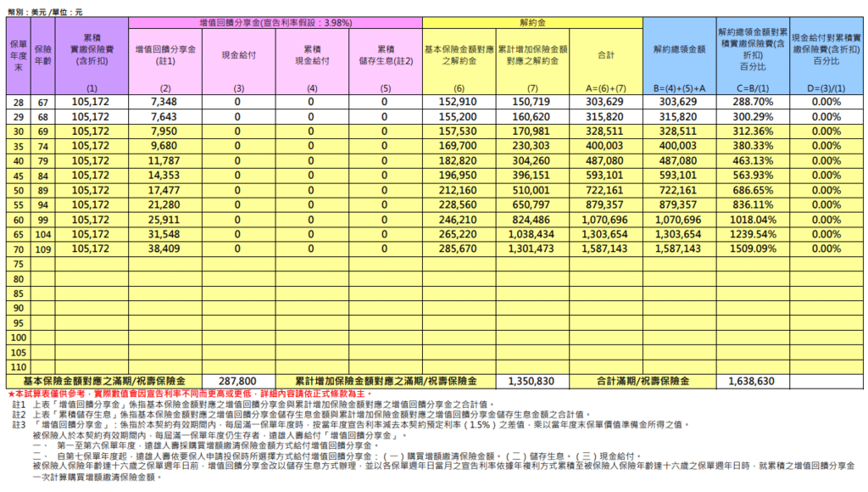The height and width of the screenshot is (492, 868).
Task: Select the 累計增加保險金額對應之滿期/祝壽保險金 label
Action: point(386,381)
